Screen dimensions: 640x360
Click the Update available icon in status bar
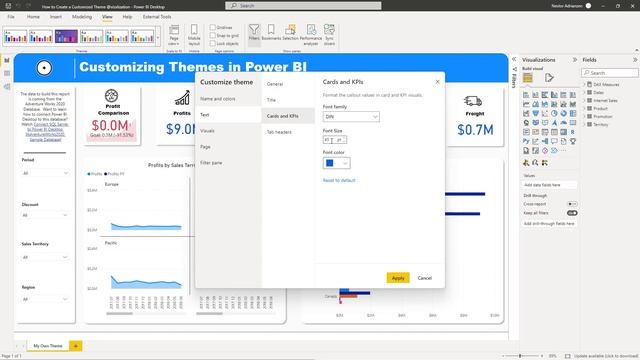(568, 356)
